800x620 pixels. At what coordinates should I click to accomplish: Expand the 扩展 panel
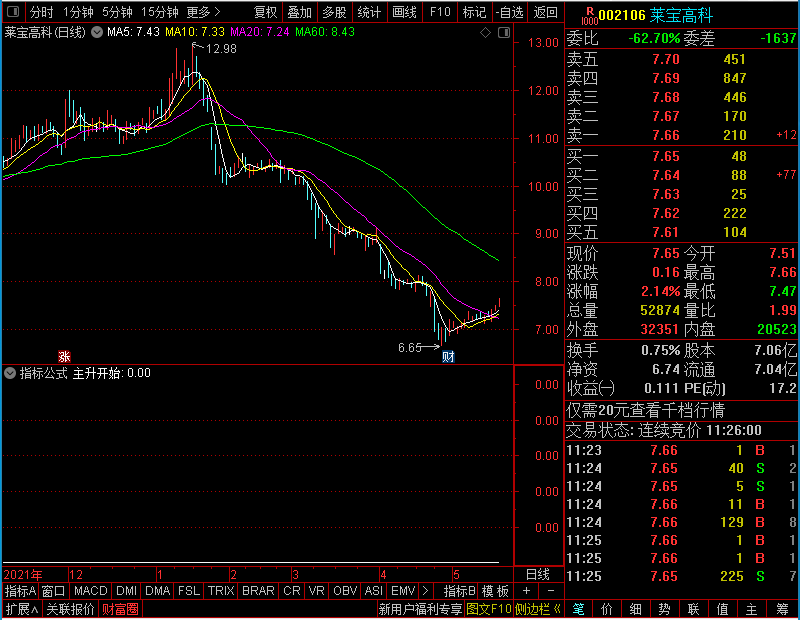tap(22, 609)
